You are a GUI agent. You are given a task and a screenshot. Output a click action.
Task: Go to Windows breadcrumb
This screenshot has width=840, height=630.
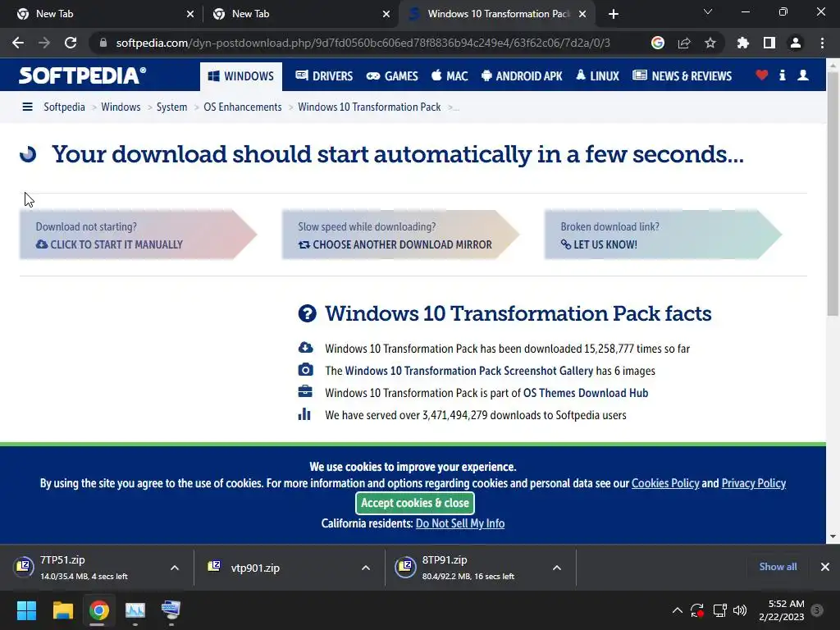click(121, 107)
